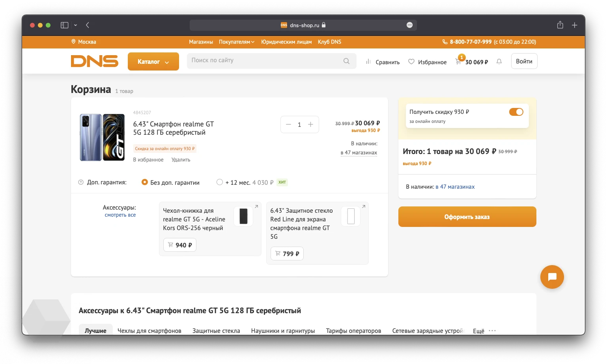Add Защитное стекло for 799 ₽ to cart

[287, 254]
